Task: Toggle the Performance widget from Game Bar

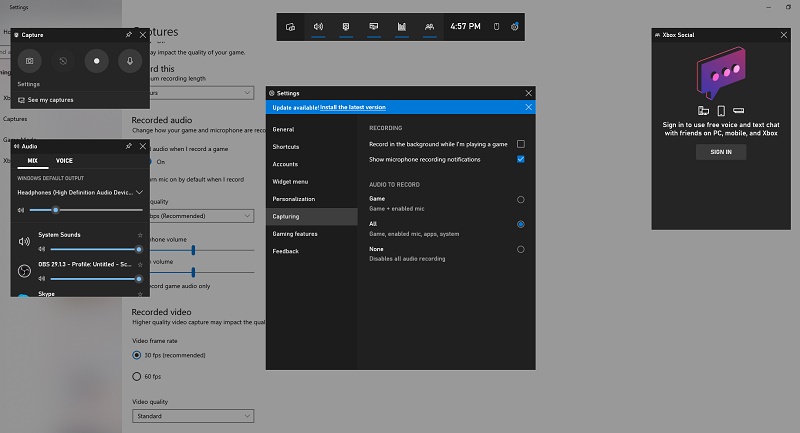Action: point(374,27)
